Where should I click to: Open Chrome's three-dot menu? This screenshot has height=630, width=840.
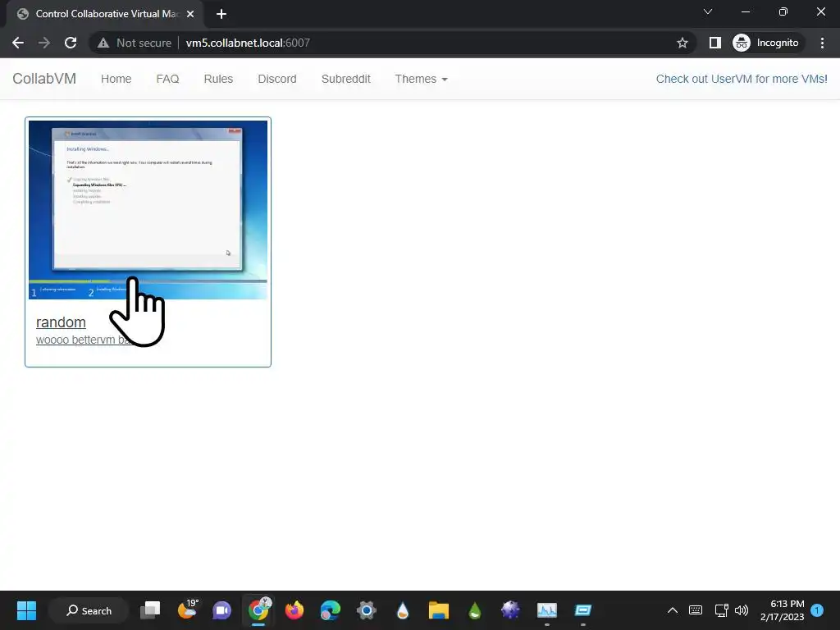pos(822,43)
